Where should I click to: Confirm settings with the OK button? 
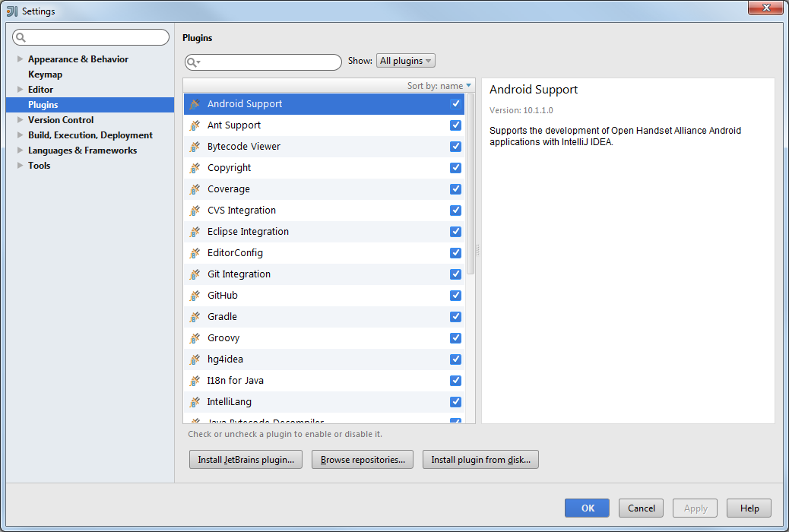[x=587, y=508]
